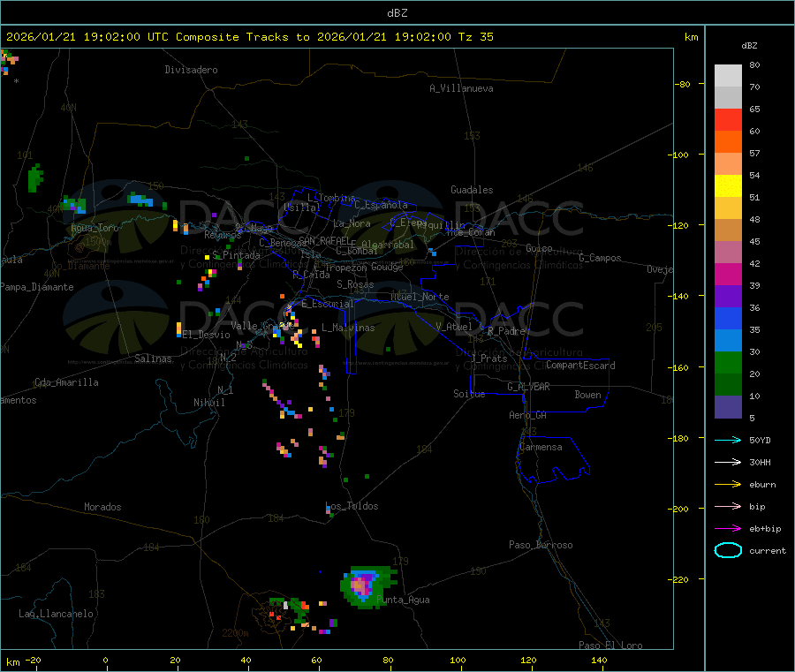
Task: Click the red-green echo cluster near 2200m
Action: (290, 609)
